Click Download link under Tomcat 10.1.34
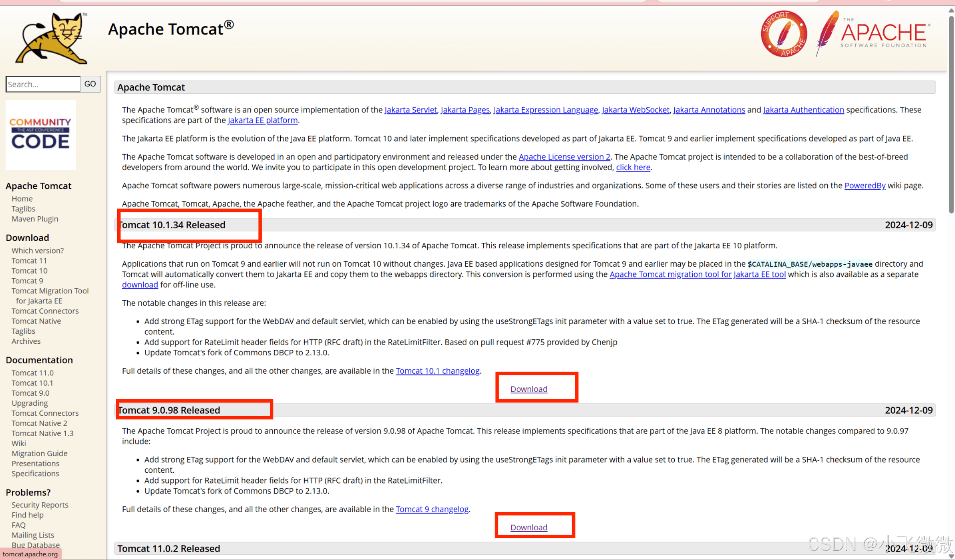The image size is (955, 560). click(529, 389)
